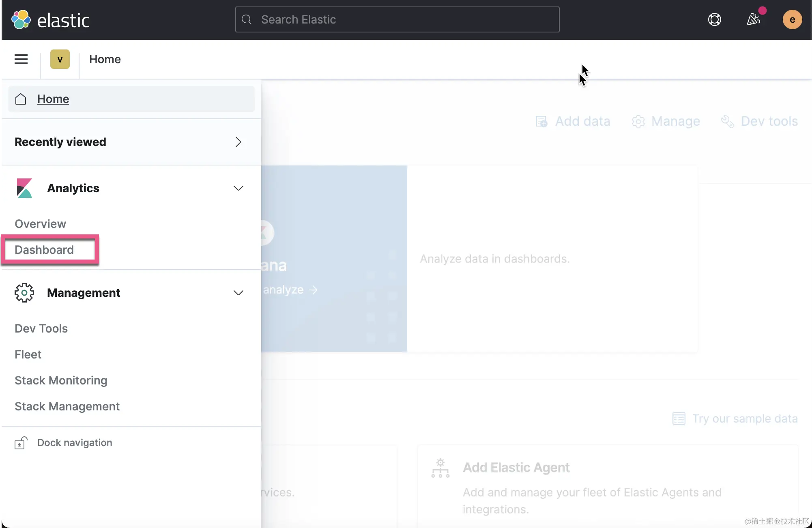Viewport: 812px width, 528px height.
Task: Click the Analytics Kibana logo icon
Action: pyautogui.click(x=24, y=188)
